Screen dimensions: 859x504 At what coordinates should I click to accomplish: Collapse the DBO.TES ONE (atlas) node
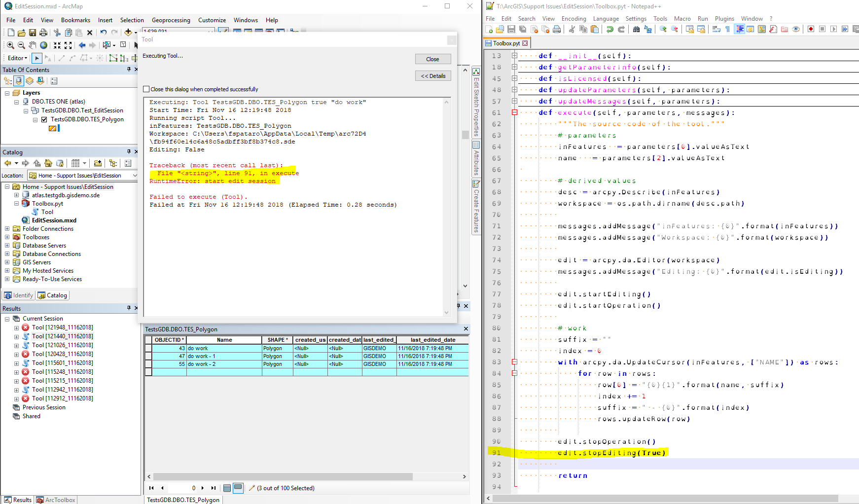point(17,102)
